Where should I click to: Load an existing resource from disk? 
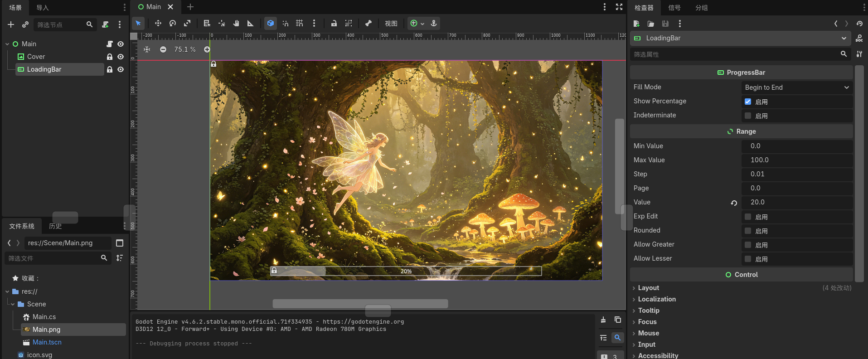click(x=651, y=24)
